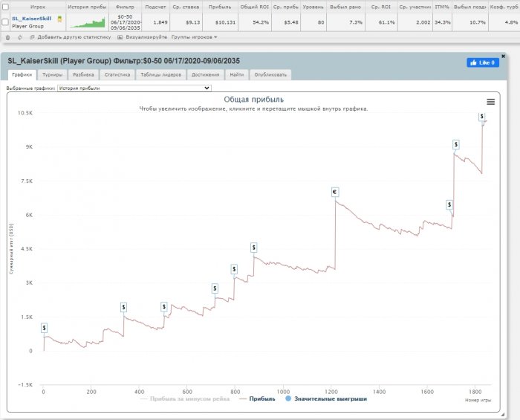Click the € big win marker on chart
The width and height of the screenshot is (520, 420).
(334, 192)
